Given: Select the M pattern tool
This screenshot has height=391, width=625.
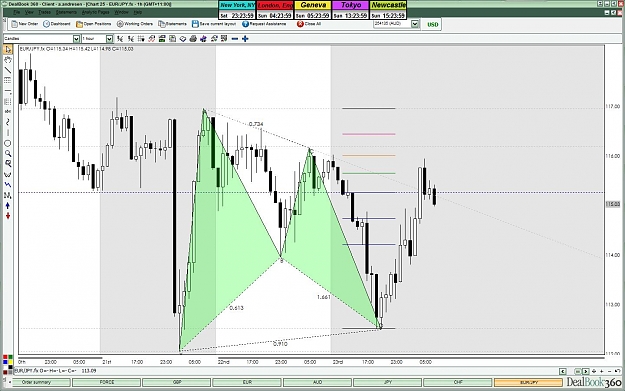Looking at the screenshot, I should tap(8, 195).
